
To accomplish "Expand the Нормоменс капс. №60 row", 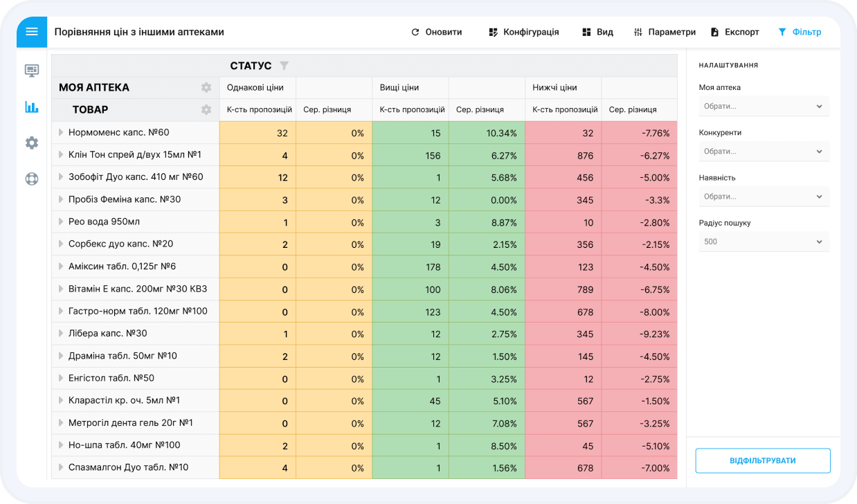I will tap(61, 132).
